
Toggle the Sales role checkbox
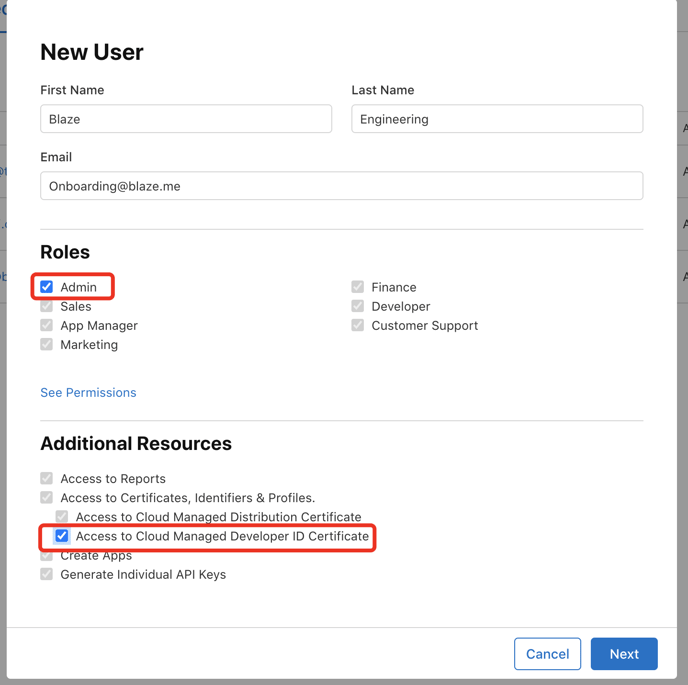(x=47, y=306)
